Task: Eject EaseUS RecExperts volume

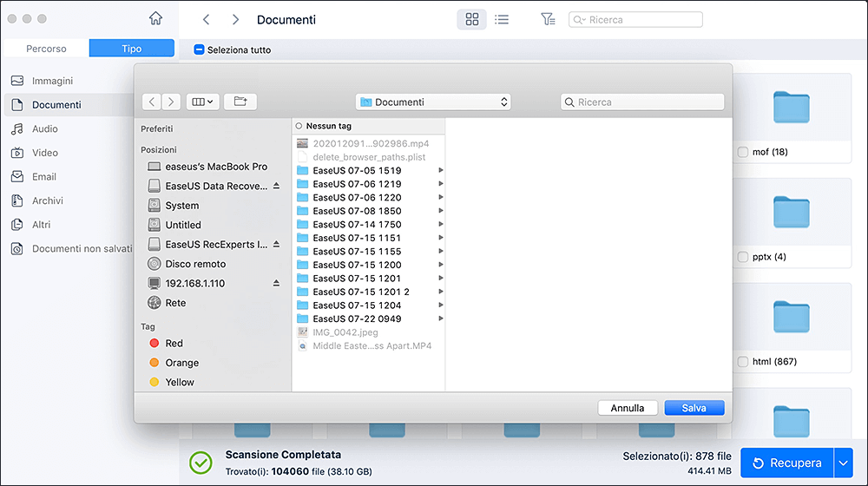Action: coord(276,244)
